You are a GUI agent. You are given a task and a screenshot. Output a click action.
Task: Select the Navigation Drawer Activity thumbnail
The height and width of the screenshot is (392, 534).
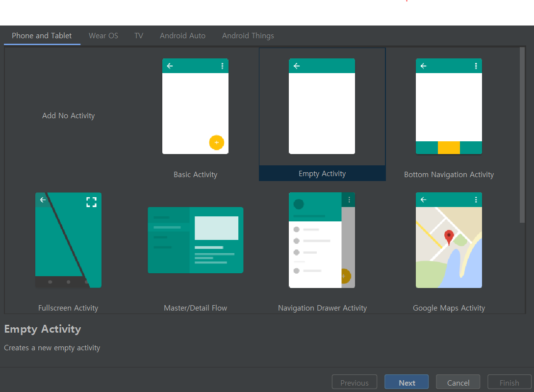click(x=322, y=240)
